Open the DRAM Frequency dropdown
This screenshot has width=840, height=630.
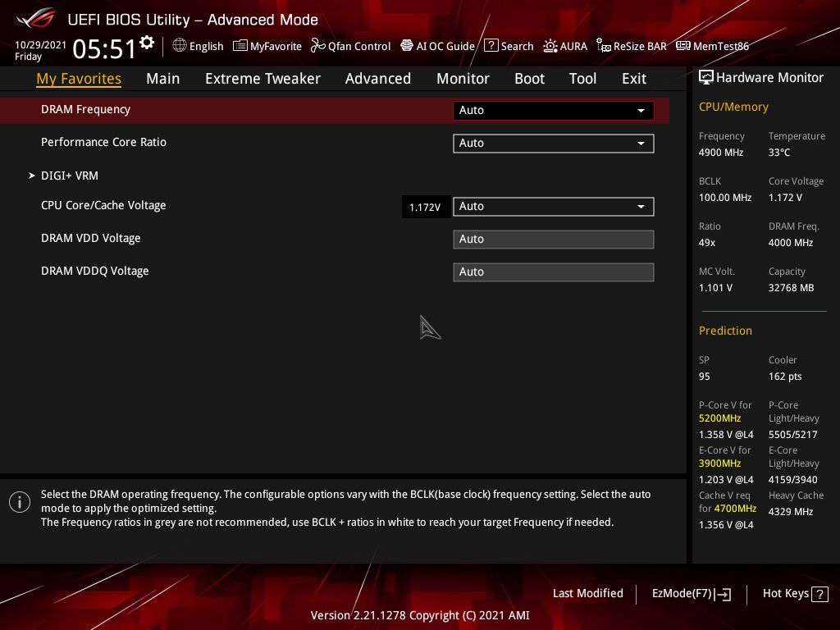[x=554, y=111]
